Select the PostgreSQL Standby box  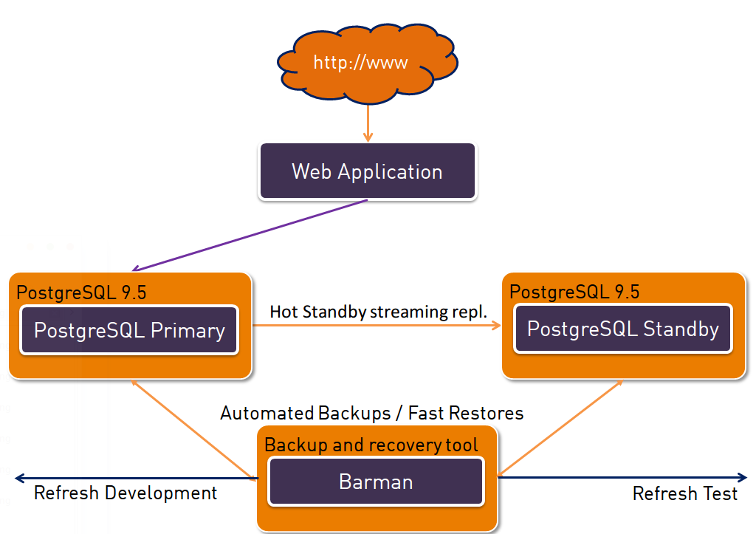coord(622,328)
